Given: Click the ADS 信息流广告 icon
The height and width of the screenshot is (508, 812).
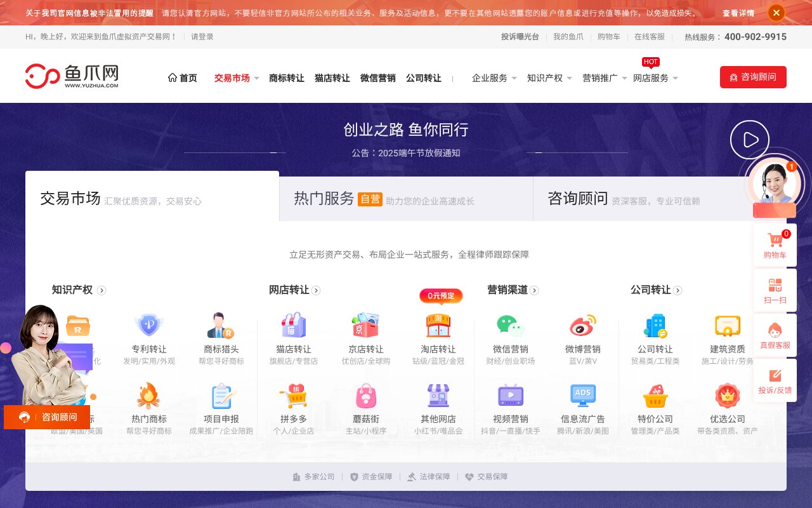Looking at the screenshot, I should [584, 396].
